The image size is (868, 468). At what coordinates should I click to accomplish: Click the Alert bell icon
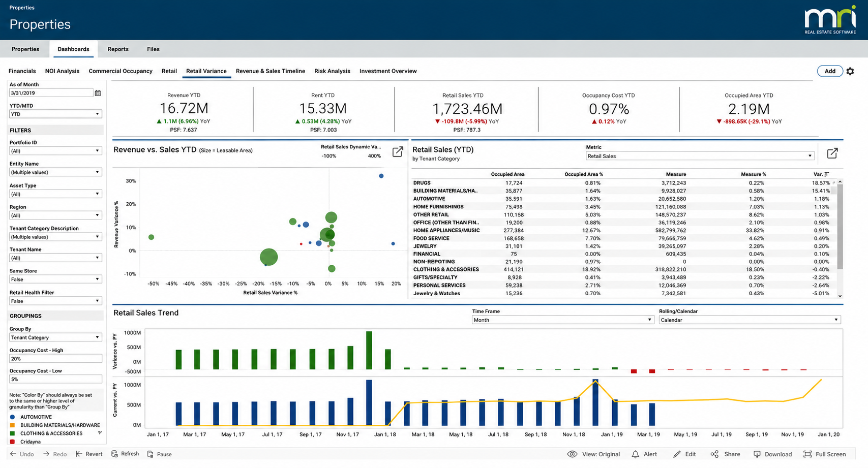[635, 454]
